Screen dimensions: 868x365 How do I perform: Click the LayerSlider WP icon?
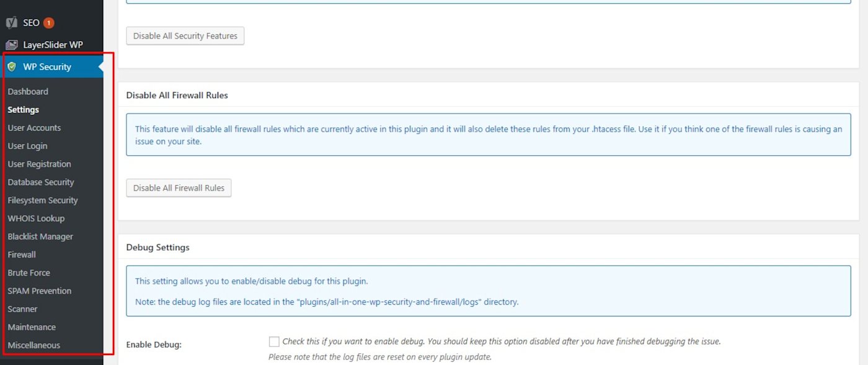[x=11, y=45]
